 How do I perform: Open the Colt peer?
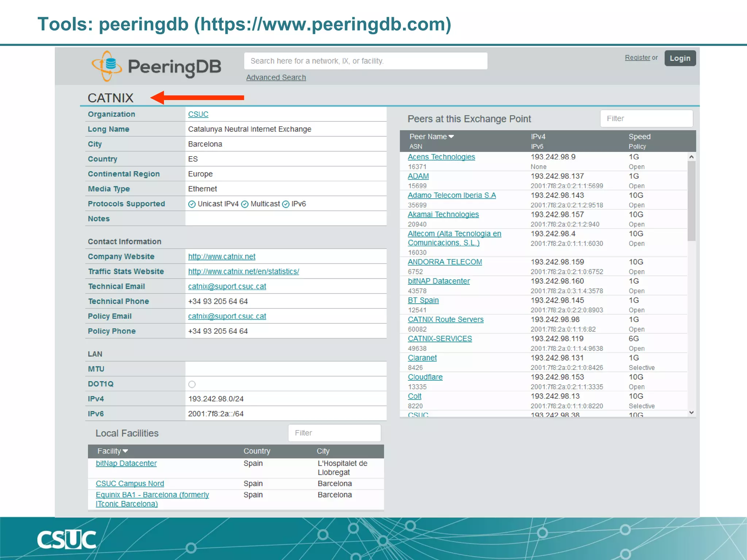tap(415, 396)
